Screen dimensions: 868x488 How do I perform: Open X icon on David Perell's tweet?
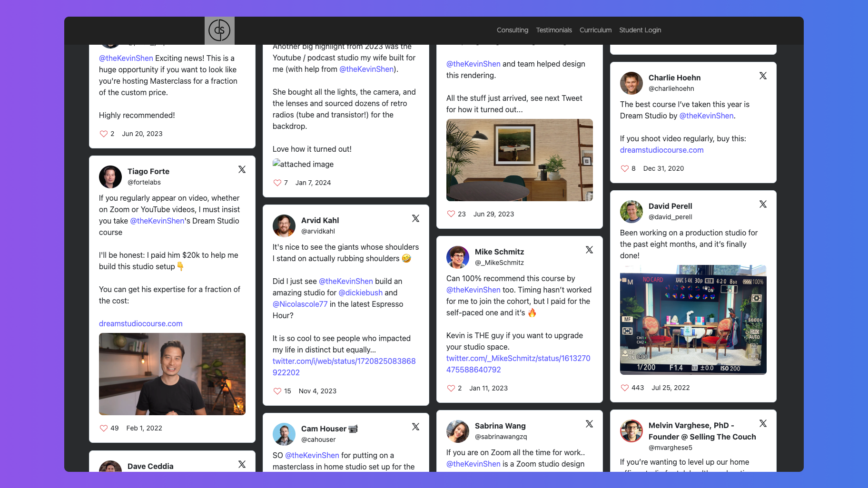point(763,204)
